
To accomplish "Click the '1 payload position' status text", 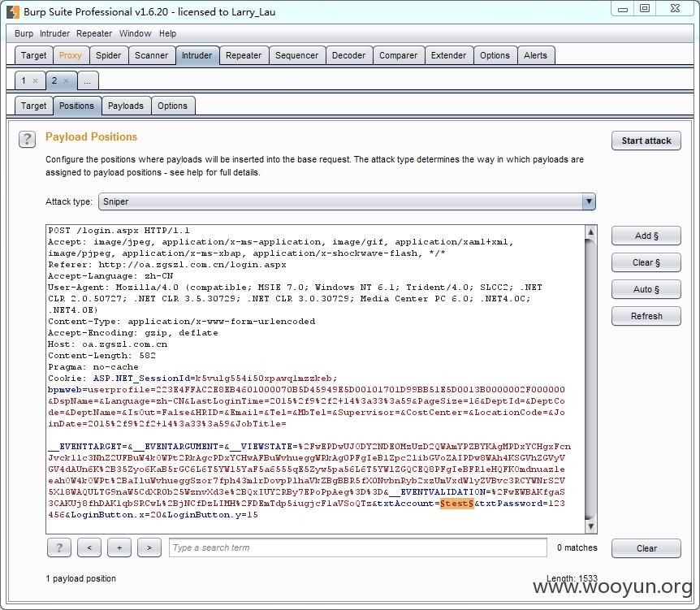I will tap(81, 578).
